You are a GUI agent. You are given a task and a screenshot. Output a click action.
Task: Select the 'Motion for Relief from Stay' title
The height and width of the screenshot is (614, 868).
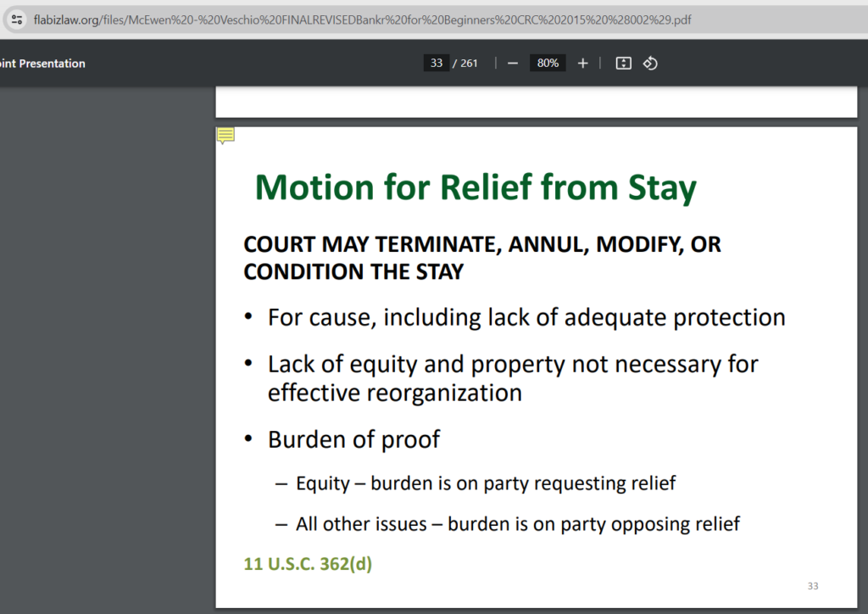pyautogui.click(x=476, y=187)
